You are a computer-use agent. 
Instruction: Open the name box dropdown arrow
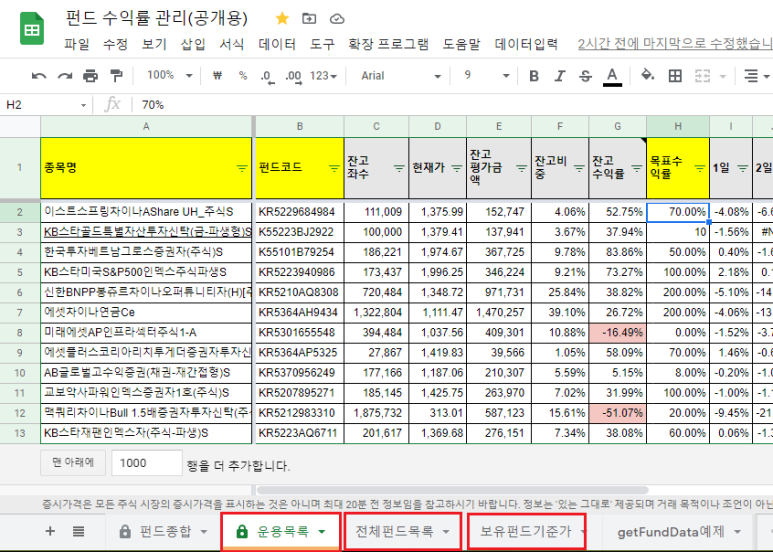click(83, 105)
